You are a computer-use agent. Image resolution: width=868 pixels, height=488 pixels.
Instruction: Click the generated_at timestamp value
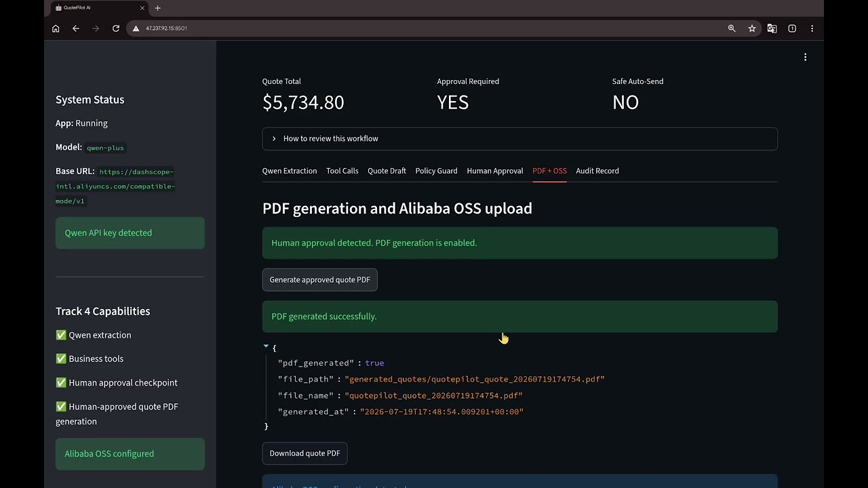coord(441,412)
